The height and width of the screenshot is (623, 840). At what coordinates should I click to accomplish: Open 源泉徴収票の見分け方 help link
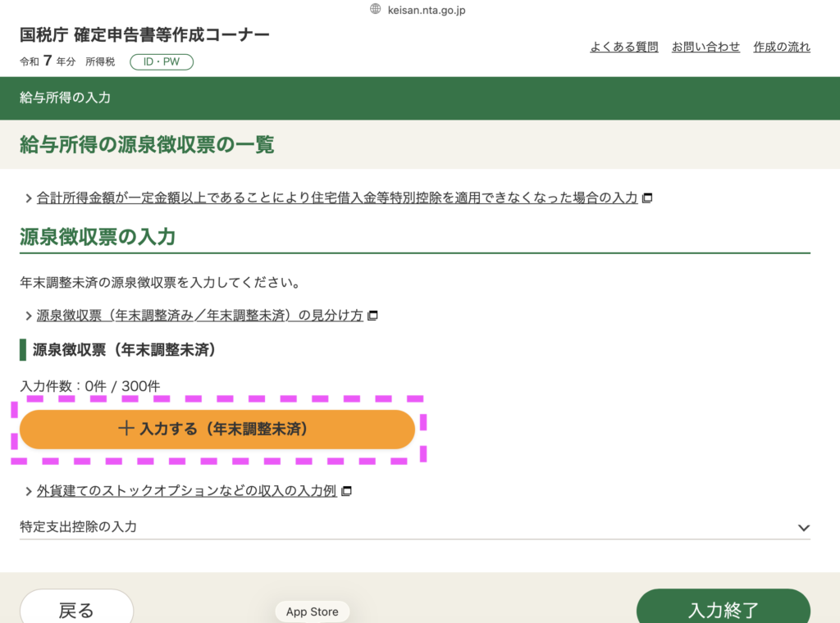pyautogui.click(x=199, y=316)
